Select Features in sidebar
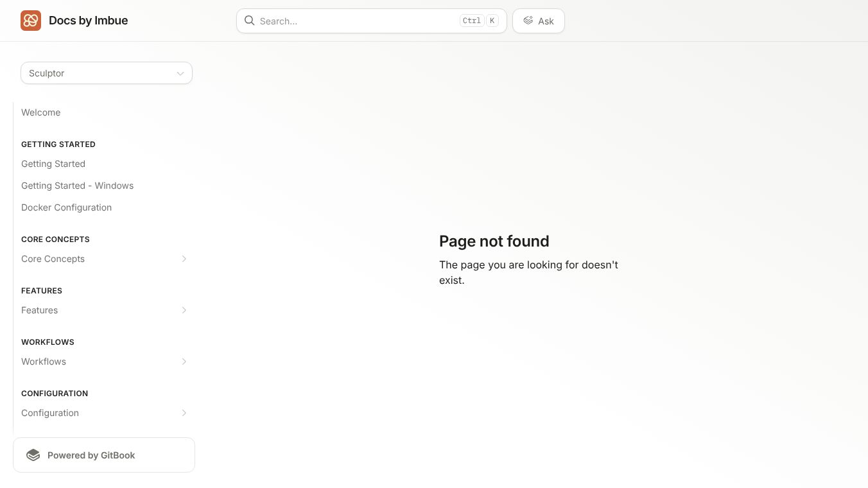Image resolution: width=868 pixels, height=488 pixels. pyautogui.click(x=40, y=310)
